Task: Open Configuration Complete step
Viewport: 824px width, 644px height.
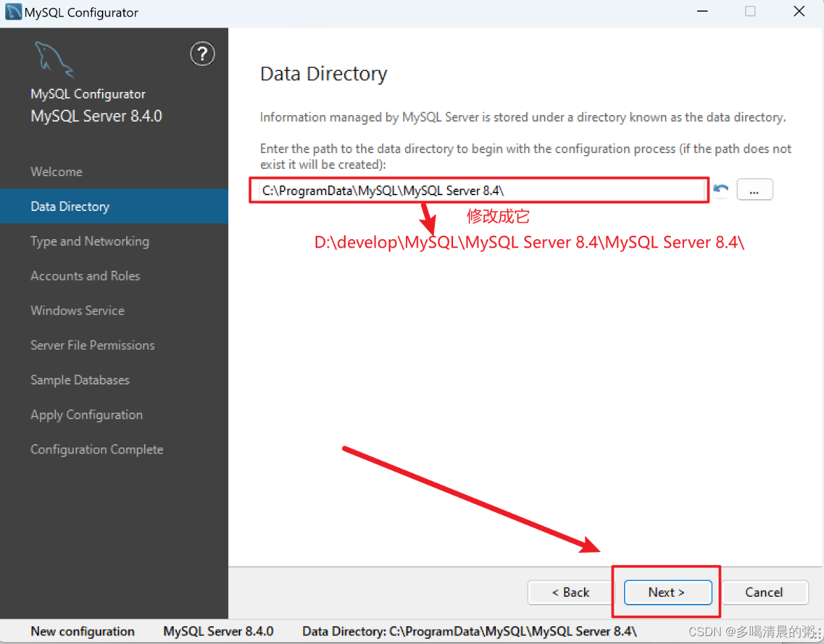Action: pyautogui.click(x=97, y=449)
